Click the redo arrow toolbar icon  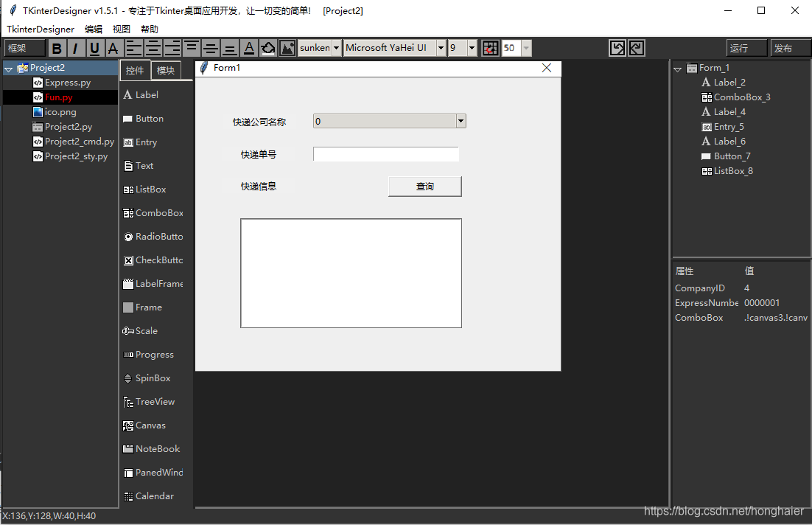[x=637, y=48]
